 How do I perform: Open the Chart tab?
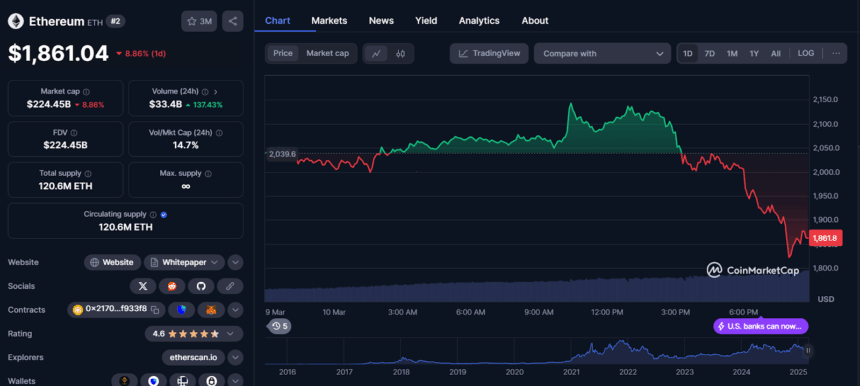[x=278, y=20]
